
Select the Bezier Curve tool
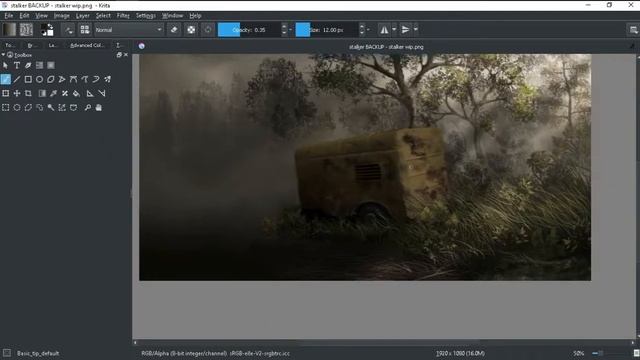[73, 79]
